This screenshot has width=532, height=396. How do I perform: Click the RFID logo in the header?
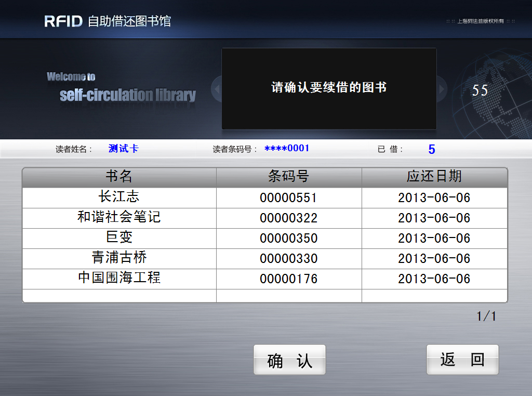[x=63, y=21]
